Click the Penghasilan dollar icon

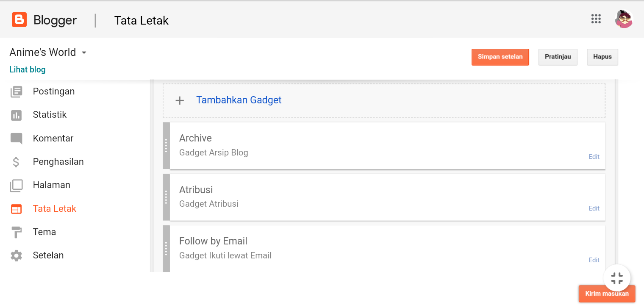[17, 162]
